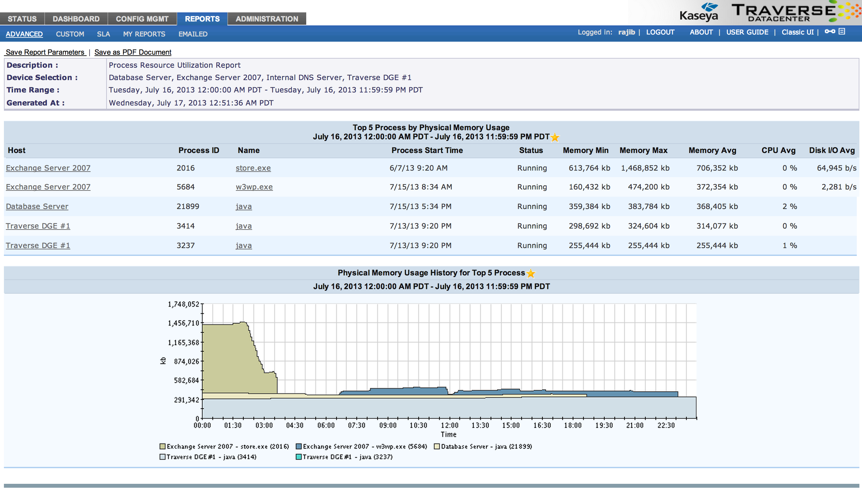Open the ADVANCED reports submenu

click(24, 34)
